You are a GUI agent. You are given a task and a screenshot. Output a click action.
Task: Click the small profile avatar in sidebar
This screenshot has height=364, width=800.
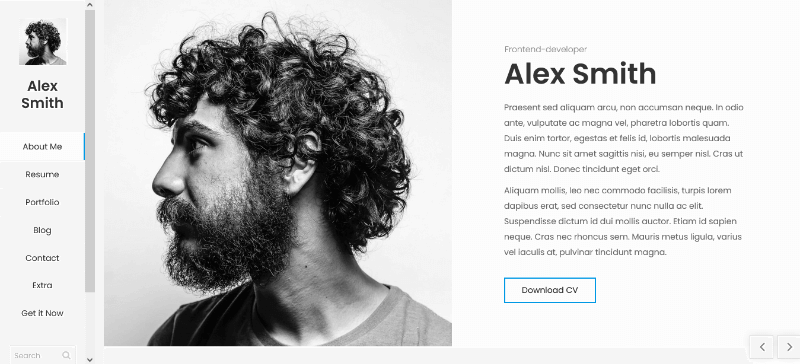[x=42, y=41]
